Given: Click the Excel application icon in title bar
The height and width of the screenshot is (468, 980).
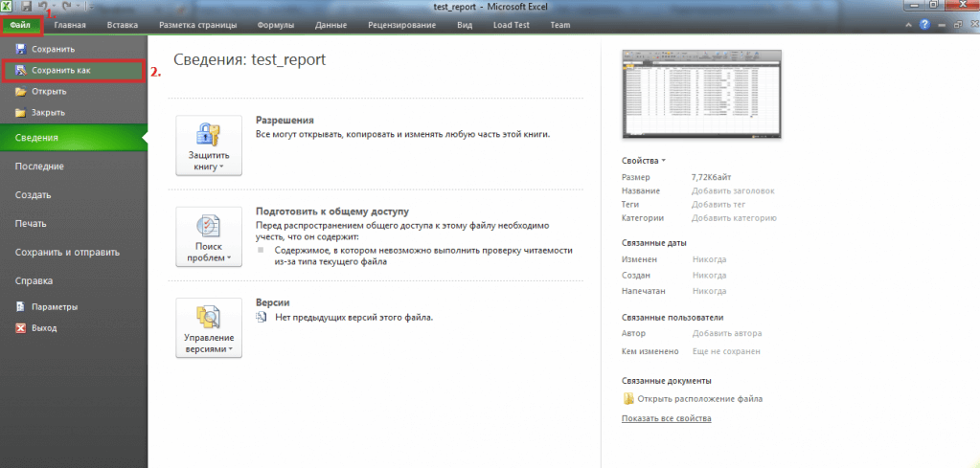Looking at the screenshot, I should tap(7, 7).
